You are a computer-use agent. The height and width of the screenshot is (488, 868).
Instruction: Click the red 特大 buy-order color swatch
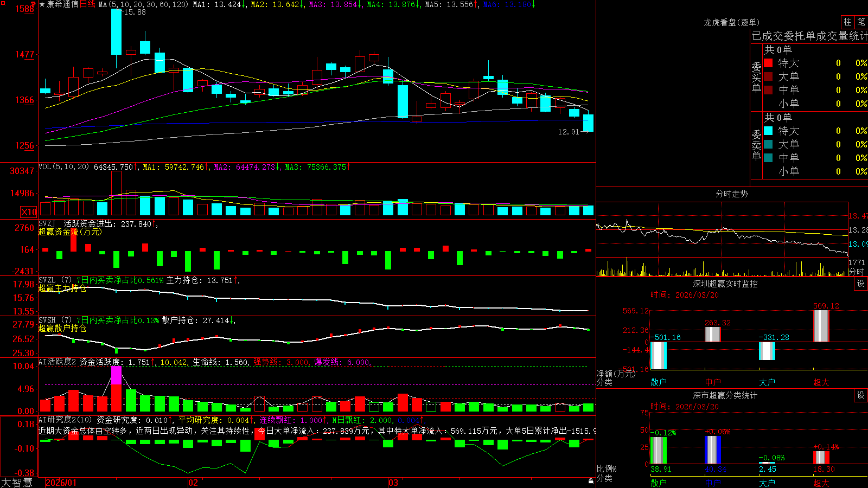click(768, 63)
